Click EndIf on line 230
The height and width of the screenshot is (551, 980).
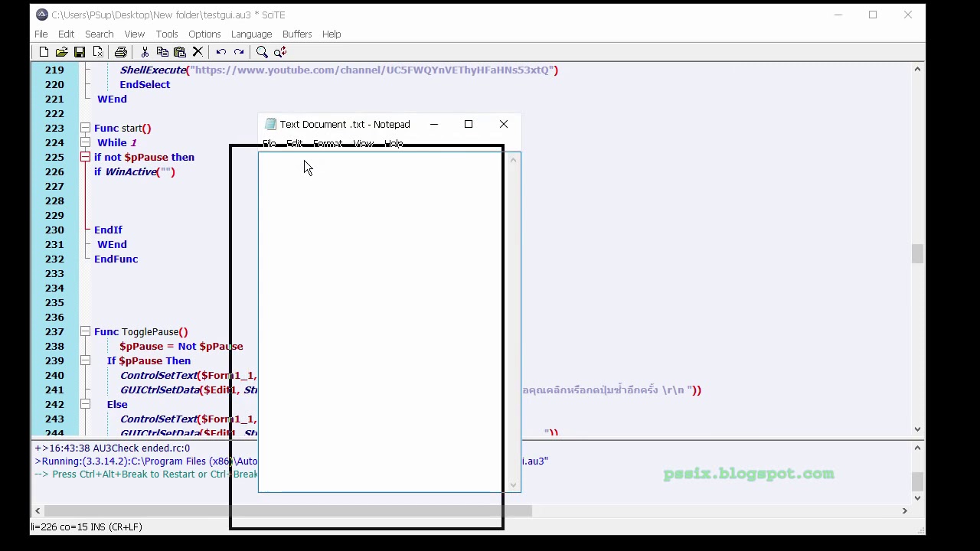[x=108, y=230]
